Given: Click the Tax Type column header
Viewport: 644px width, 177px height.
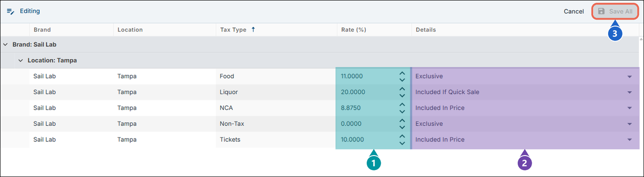Looking at the screenshot, I should click(x=233, y=30).
